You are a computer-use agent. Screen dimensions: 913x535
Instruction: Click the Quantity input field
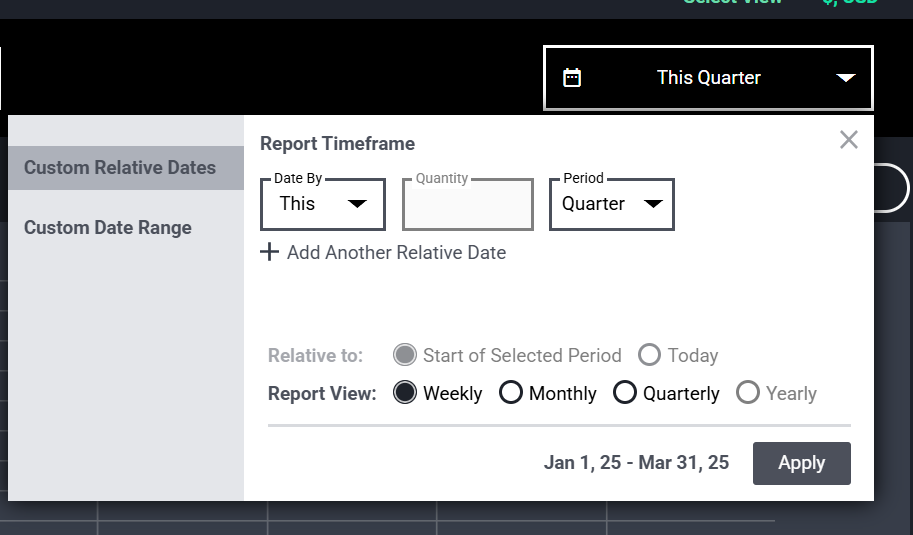468,204
